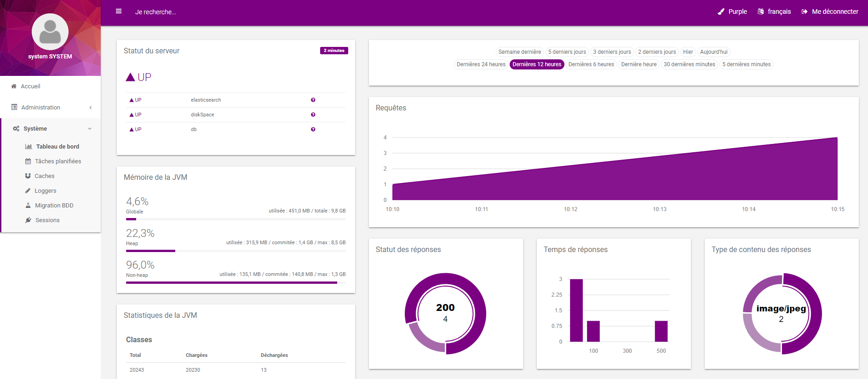Select Aujourd'hui time range
The height and width of the screenshot is (379, 868).
tap(714, 52)
